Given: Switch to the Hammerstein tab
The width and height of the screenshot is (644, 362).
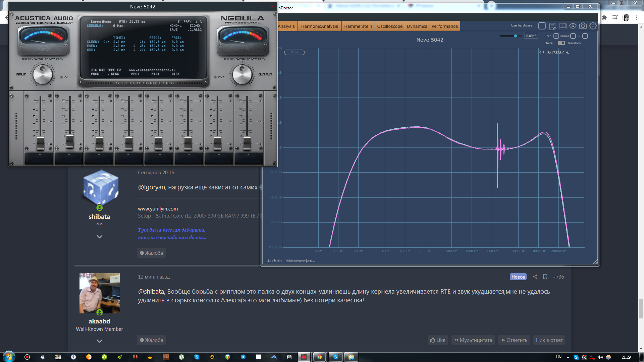Looking at the screenshot, I should [358, 26].
